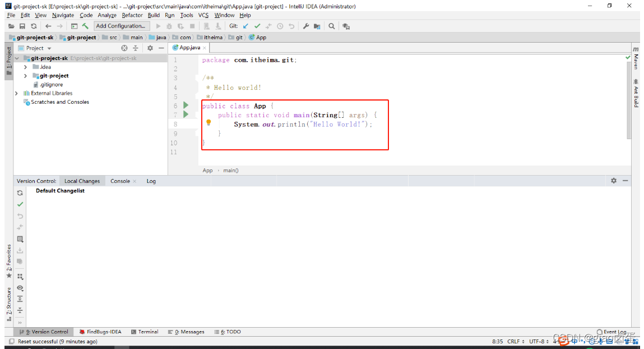Open Terminal tool window
The height and width of the screenshot is (349, 644).
click(x=145, y=332)
